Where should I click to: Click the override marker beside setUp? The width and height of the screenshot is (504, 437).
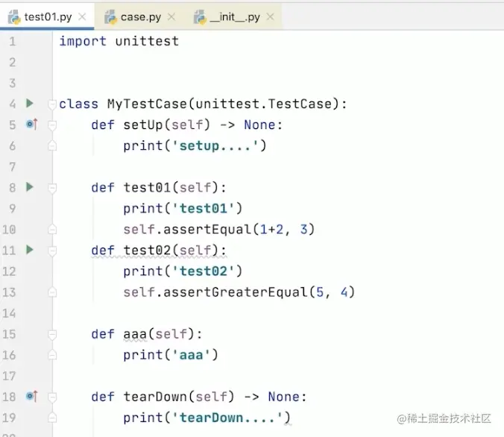point(31,124)
